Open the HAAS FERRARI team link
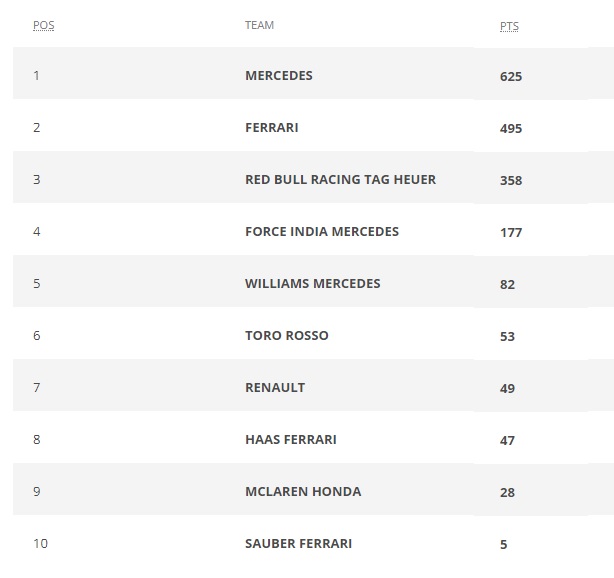 (291, 439)
